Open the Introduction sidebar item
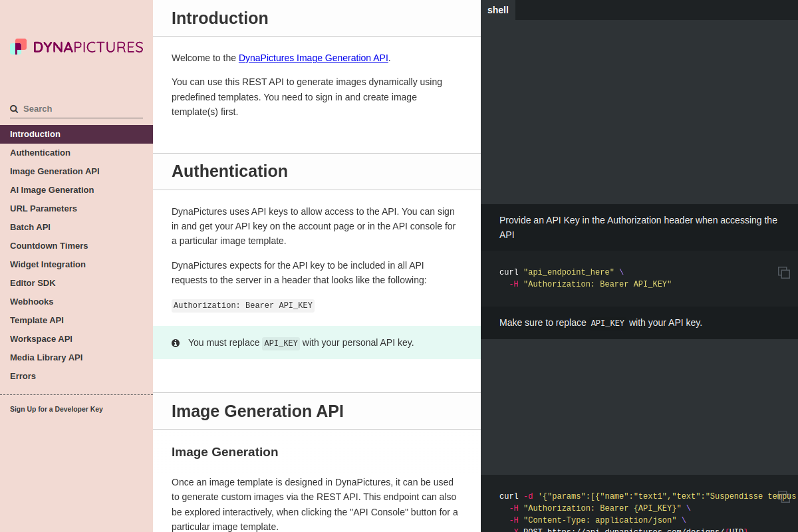 tap(76, 134)
